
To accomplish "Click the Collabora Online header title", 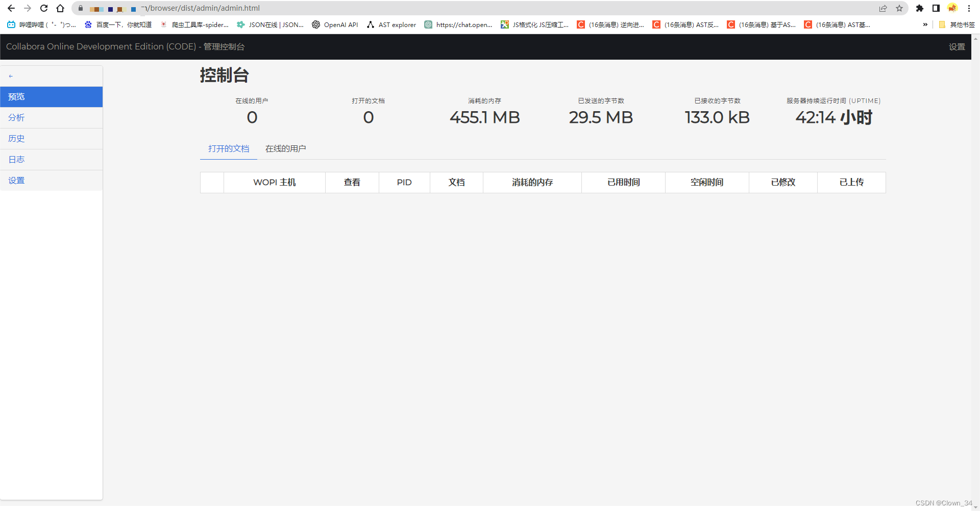I will coord(125,47).
